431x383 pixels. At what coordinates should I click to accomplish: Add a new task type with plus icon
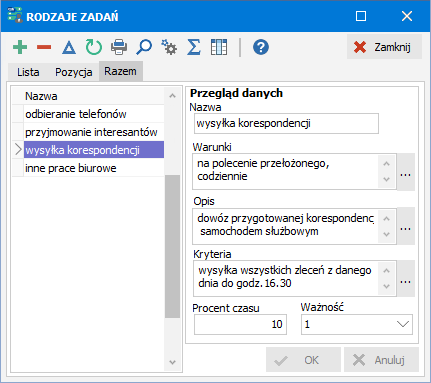click(x=20, y=47)
